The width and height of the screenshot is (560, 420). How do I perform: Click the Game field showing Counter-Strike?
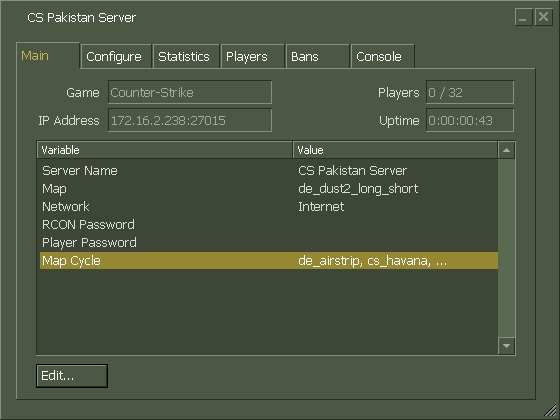(x=190, y=92)
